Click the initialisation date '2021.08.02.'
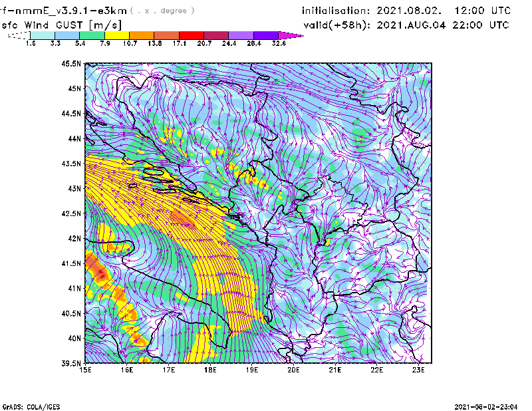Screen dimensions: 532x411 click(x=409, y=11)
